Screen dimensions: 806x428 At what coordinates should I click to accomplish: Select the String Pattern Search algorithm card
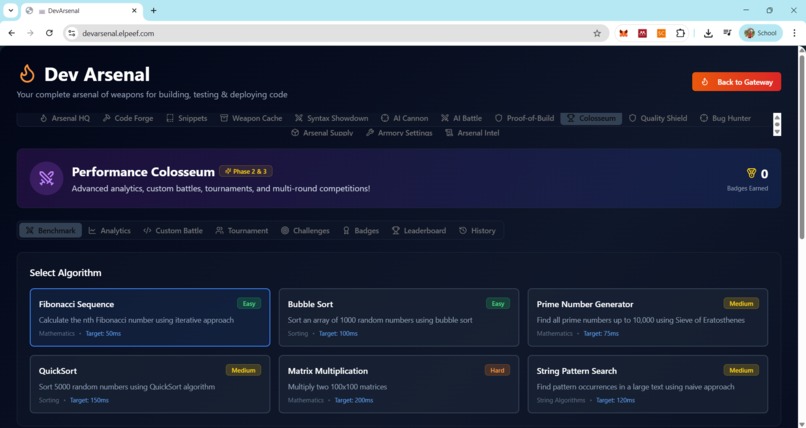pos(648,384)
